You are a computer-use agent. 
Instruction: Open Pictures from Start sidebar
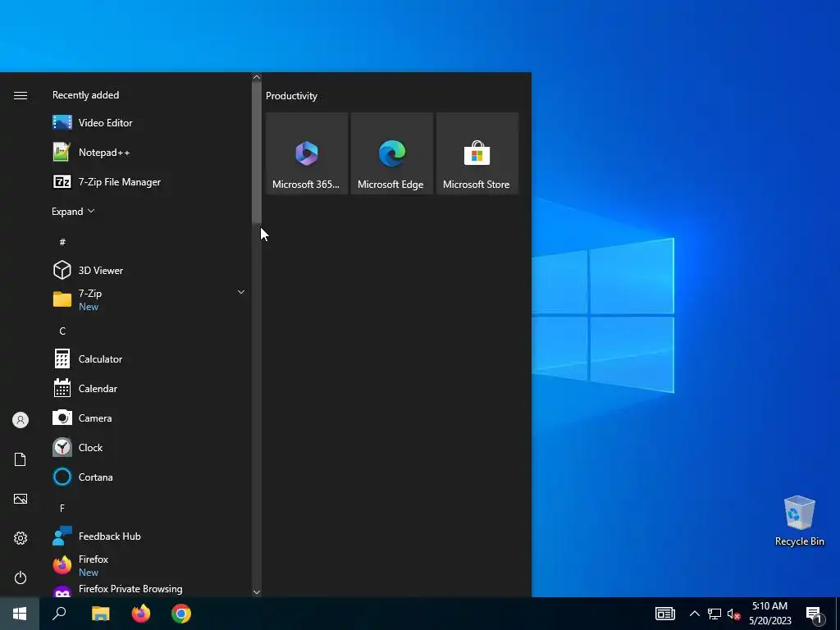(21, 499)
